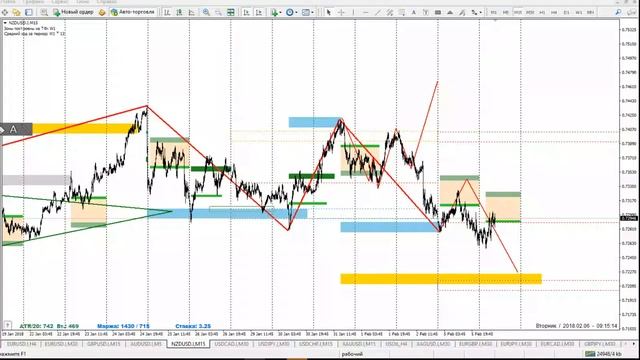Screen dimensions: 640x360
Task: Open the USDCAD,M30 chart tab
Action: (231, 344)
